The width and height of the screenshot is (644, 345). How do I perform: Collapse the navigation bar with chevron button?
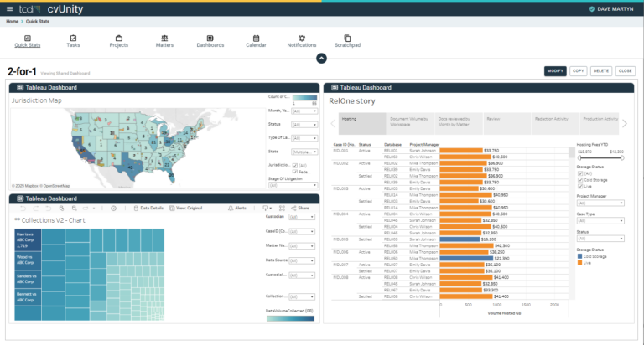(321, 58)
